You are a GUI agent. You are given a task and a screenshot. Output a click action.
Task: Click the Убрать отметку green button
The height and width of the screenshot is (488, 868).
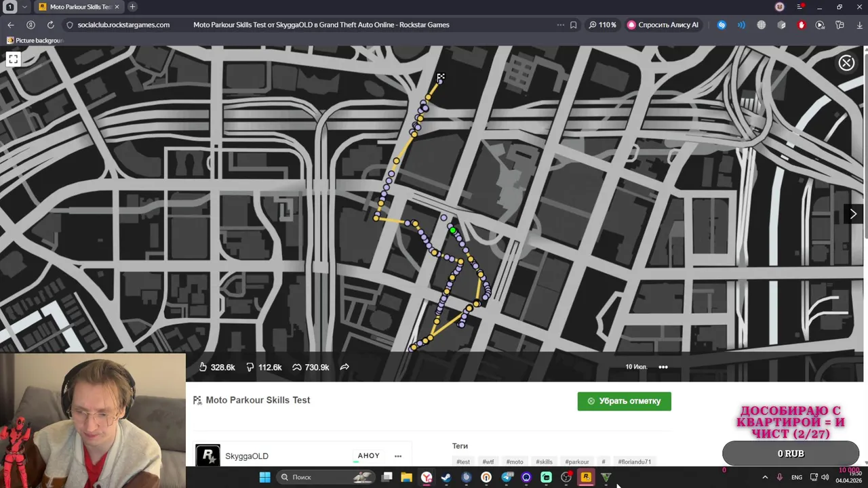[x=624, y=401]
